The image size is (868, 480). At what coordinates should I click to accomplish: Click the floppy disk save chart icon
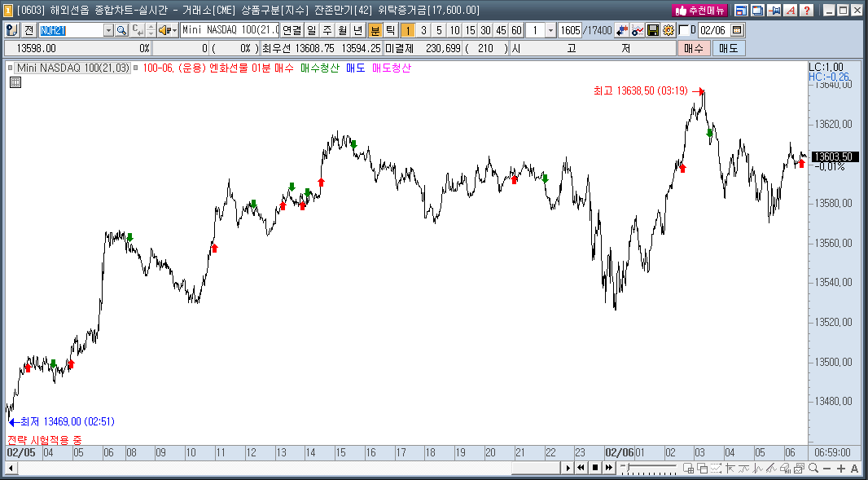(x=653, y=30)
